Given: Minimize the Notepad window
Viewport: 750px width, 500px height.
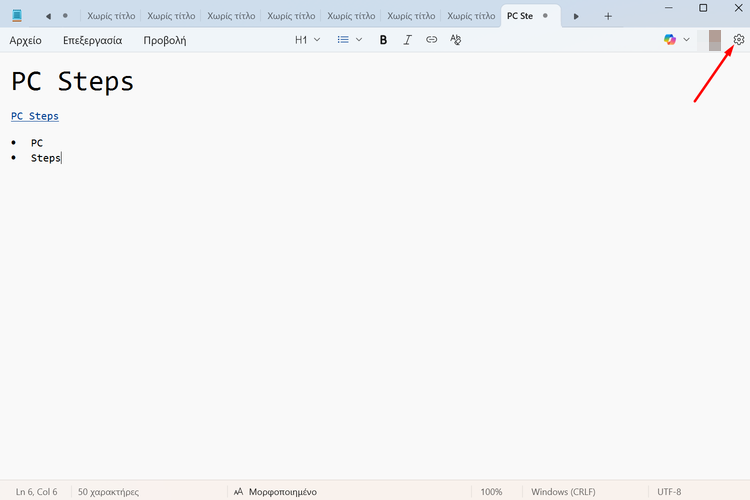Looking at the screenshot, I should click(x=669, y=8).
